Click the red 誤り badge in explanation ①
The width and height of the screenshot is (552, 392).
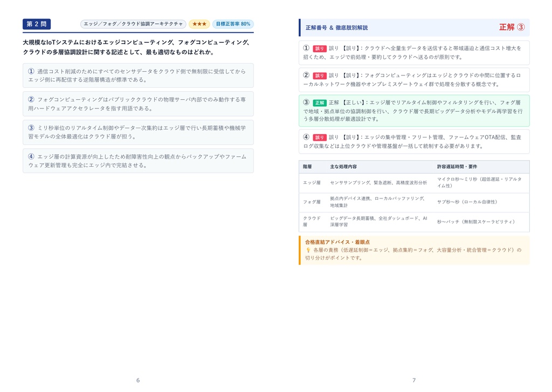click(x=319, y=49)
